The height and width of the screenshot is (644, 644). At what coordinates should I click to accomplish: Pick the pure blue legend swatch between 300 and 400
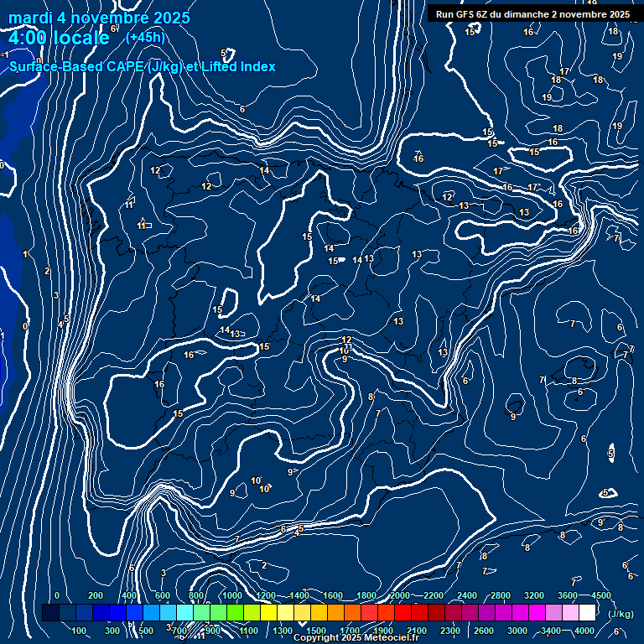(118, 612)
